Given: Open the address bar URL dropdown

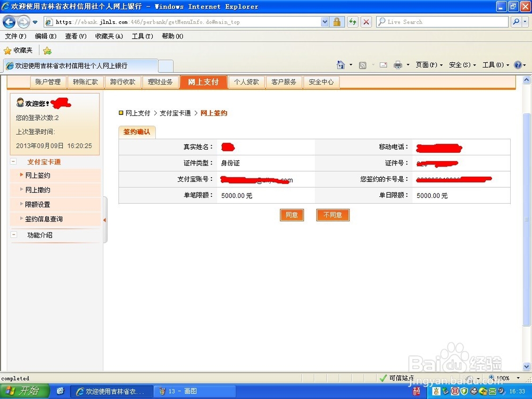Looking at the screenshot, I should (x=325, y=22).
